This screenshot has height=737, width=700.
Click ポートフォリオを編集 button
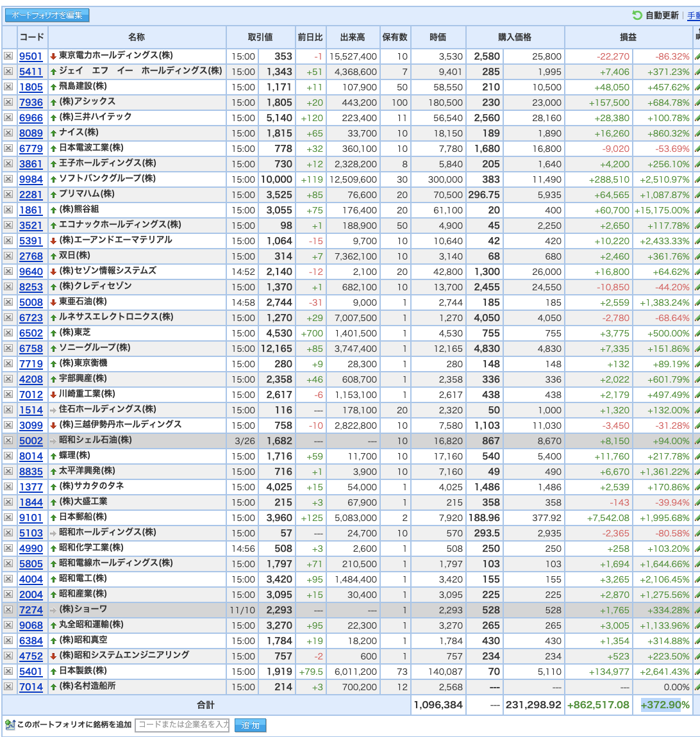coord(47,15)
